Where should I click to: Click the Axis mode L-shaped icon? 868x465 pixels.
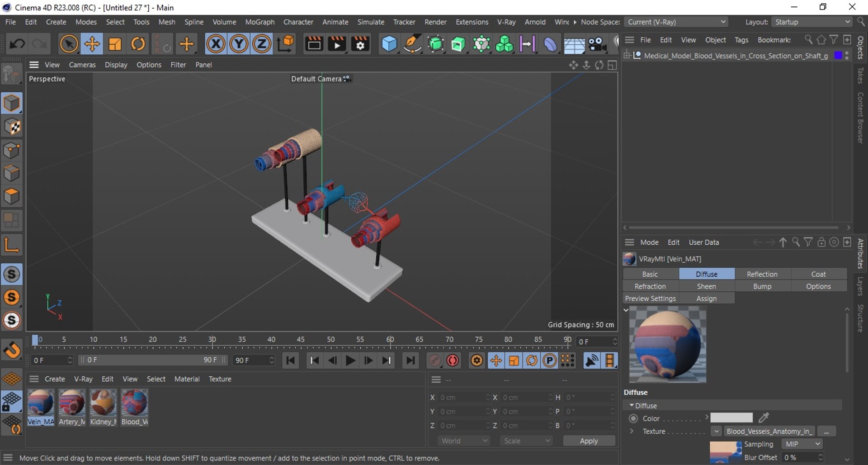pos(12,245)
